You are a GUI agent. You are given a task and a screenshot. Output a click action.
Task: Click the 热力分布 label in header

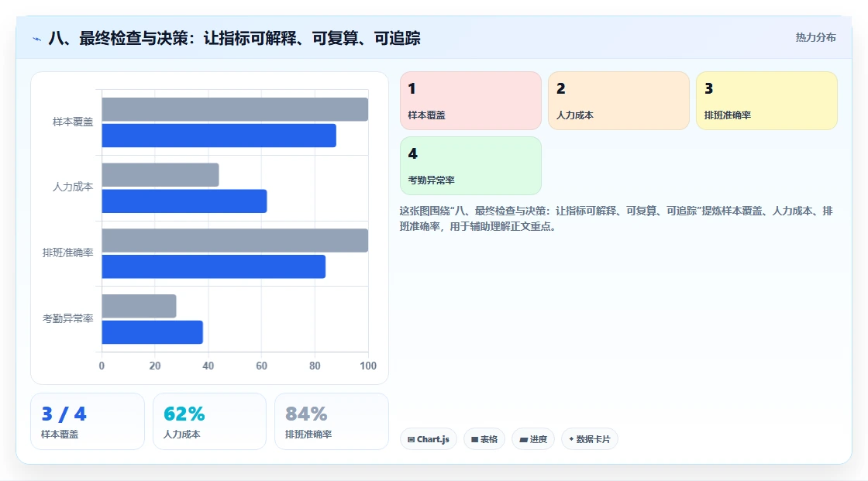pos(815,38)
